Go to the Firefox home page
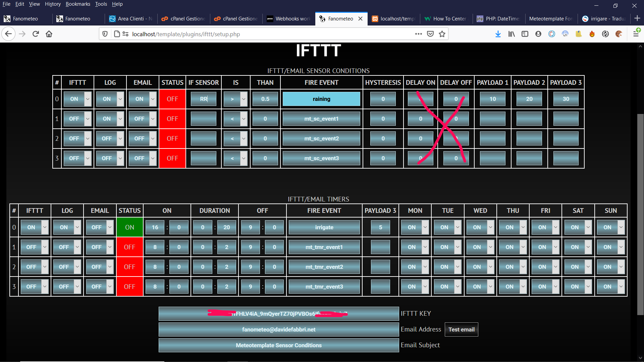The width and height of the screenshot is (644, 362). (x=49, y=34)
